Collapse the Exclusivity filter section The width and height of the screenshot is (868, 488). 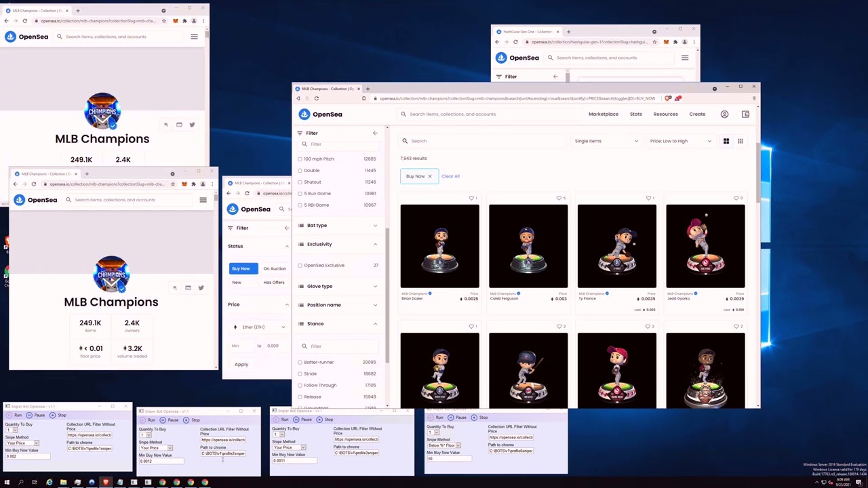(x=337, y=244)
